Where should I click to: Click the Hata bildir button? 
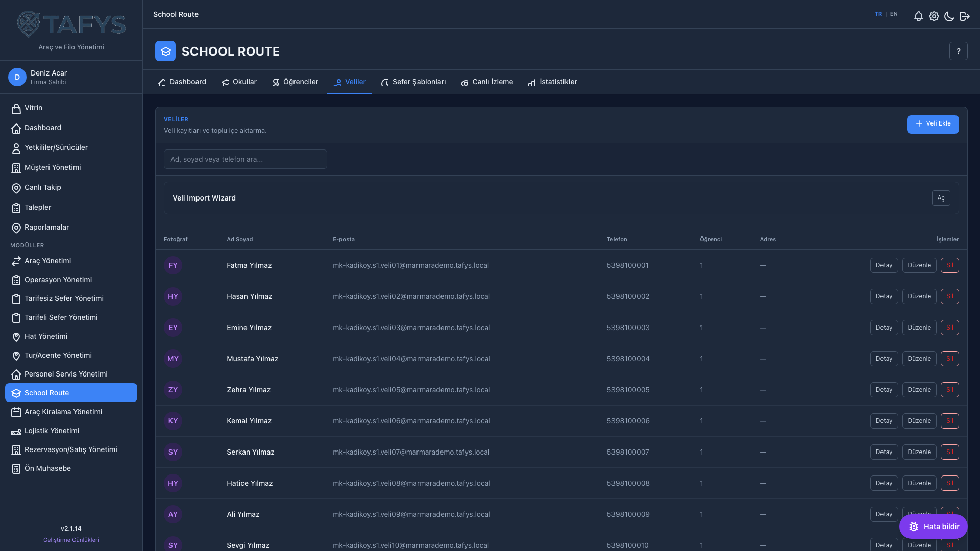tap(933, 527)
